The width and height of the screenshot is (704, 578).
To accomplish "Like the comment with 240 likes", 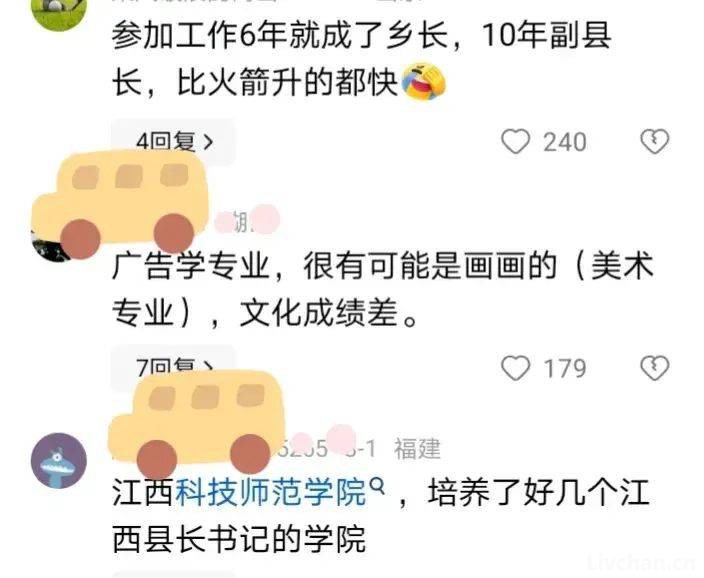I will 515,142.
